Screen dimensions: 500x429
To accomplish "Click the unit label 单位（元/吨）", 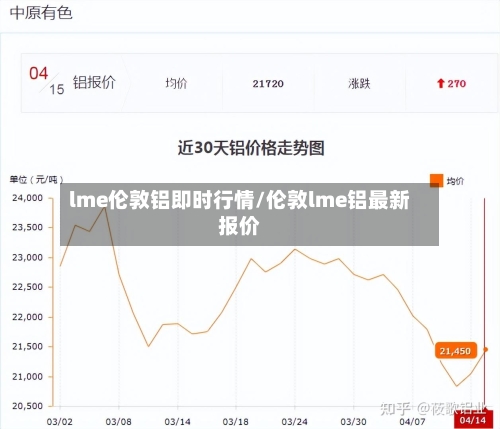I will pos(37,180).
